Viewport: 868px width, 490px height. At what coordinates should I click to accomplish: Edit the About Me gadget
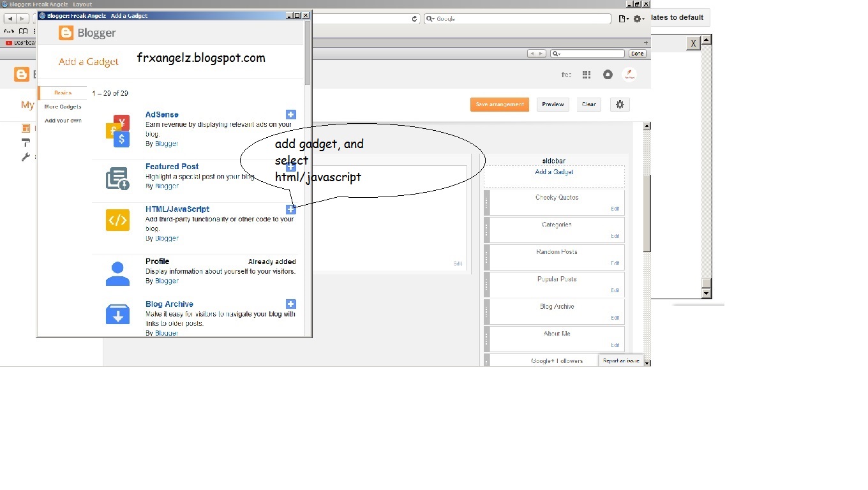615,345
